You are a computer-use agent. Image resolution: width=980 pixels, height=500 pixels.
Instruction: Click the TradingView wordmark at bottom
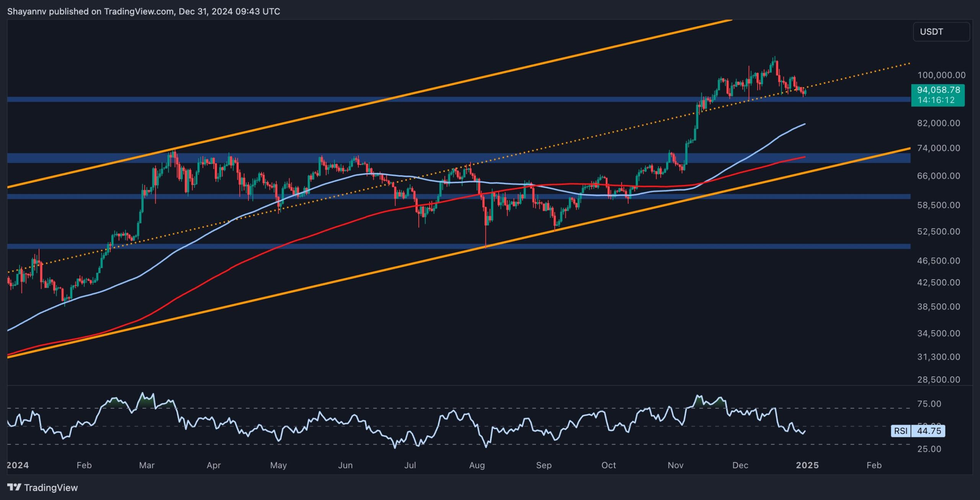pyautogui.click(x=51, y=488)
